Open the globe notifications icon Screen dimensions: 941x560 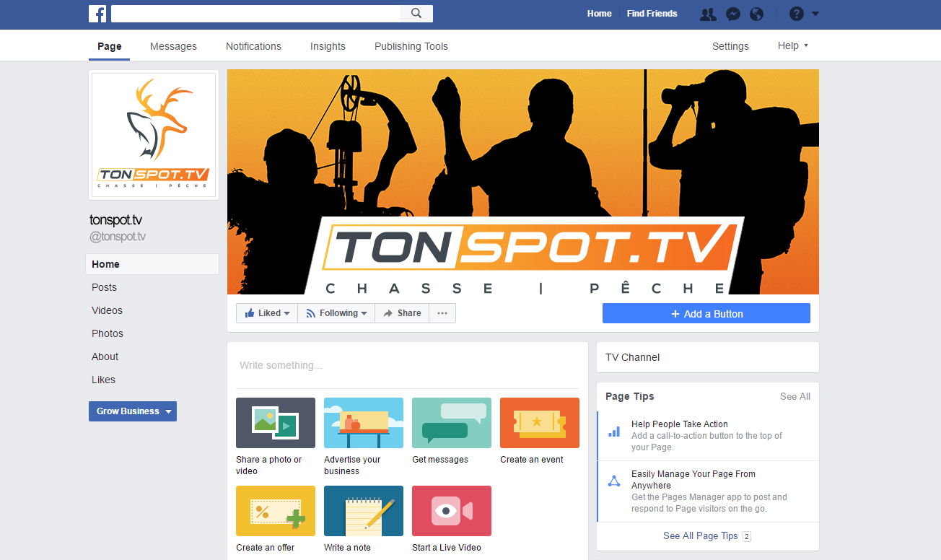click(x=756, y=14)
